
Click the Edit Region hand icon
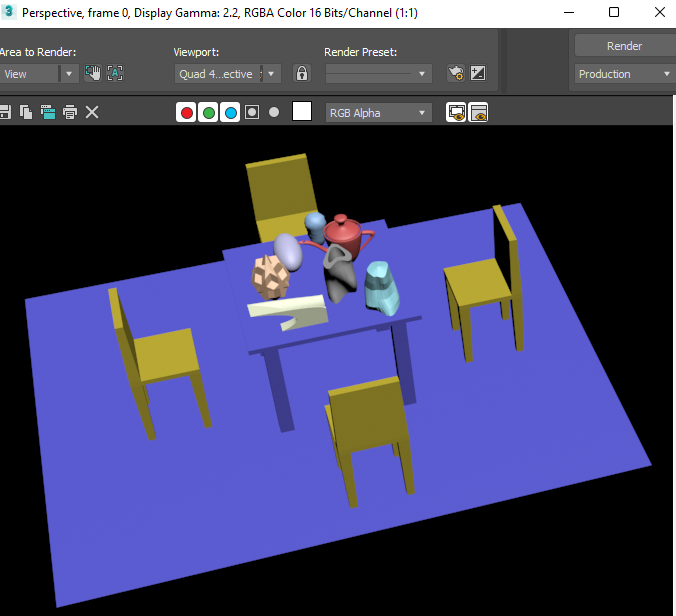[93, 74]
